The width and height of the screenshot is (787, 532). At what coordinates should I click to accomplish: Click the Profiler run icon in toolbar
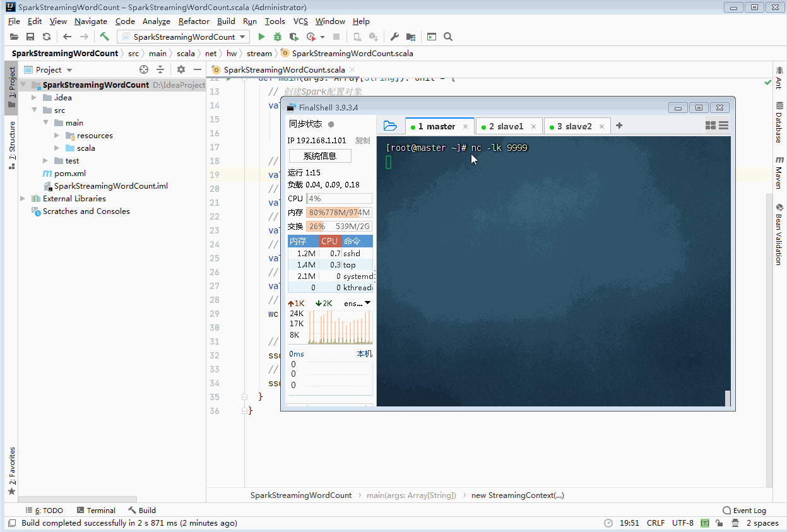(311, 37)
